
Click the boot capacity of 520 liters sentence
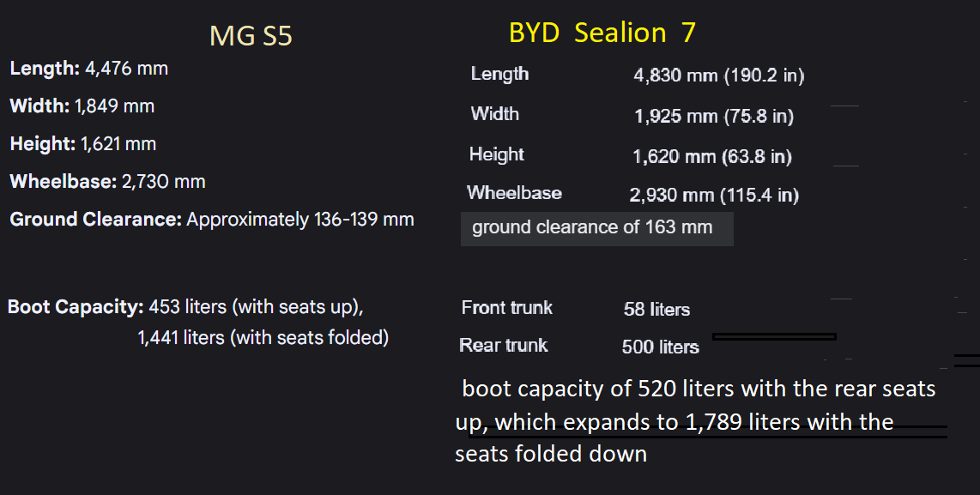tap(695, 420)
